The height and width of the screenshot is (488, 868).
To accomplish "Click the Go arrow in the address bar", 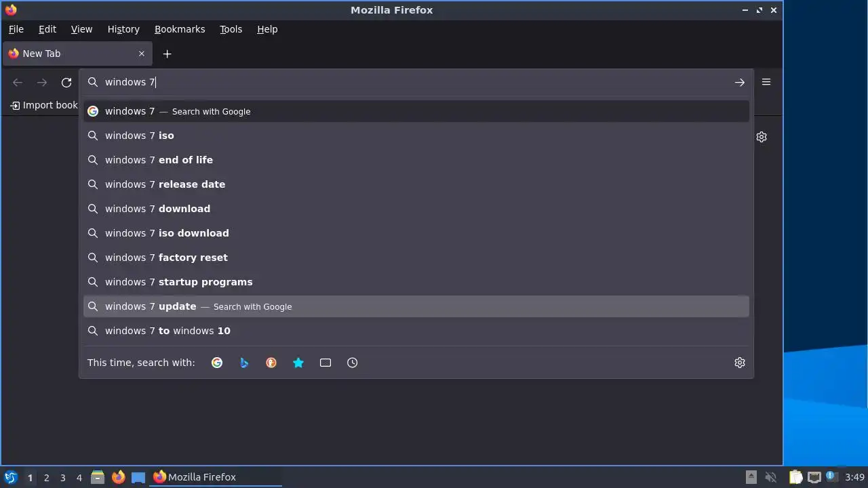I will coord(739,82).
